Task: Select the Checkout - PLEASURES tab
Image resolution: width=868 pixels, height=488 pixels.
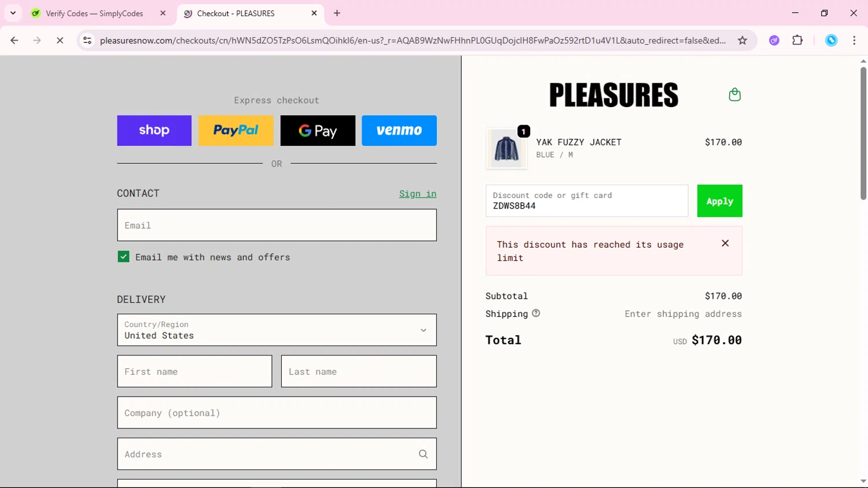Action: [x=236, y=13]
